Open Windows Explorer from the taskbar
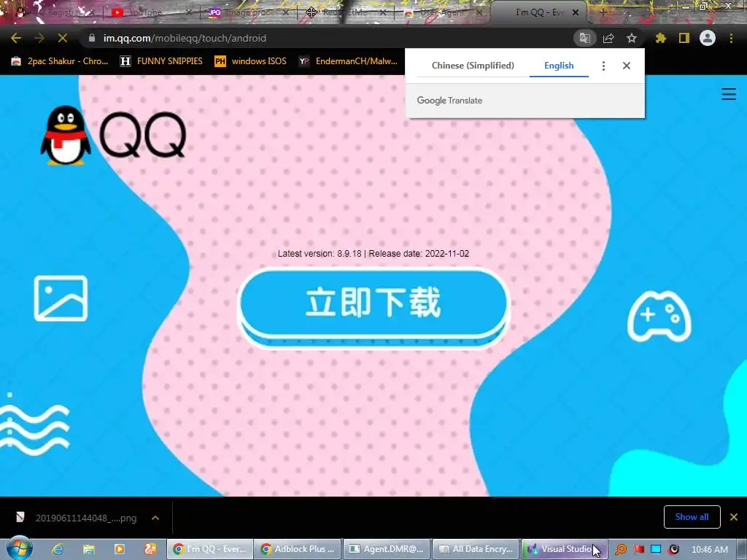Screen dimensions: 747x560 point(88,549)
